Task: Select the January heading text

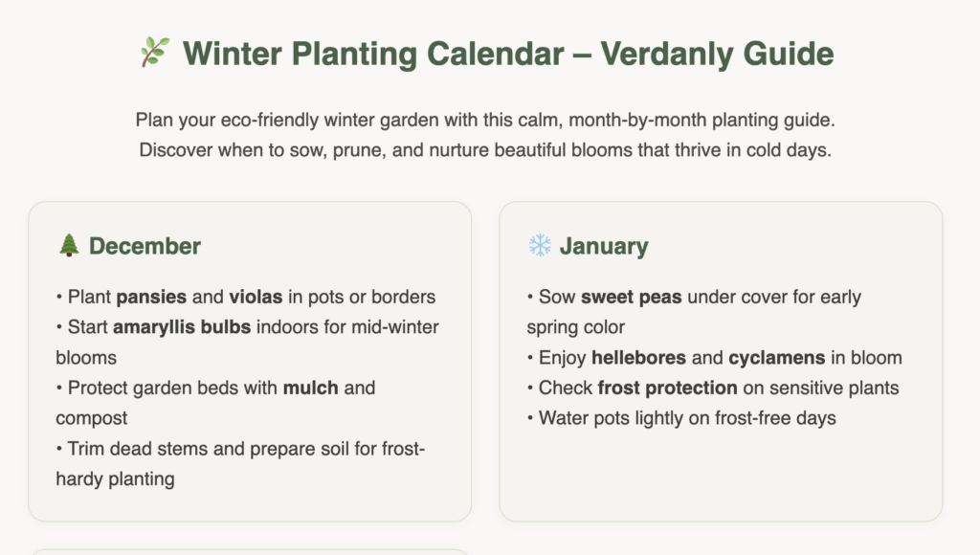Action: 604,246
